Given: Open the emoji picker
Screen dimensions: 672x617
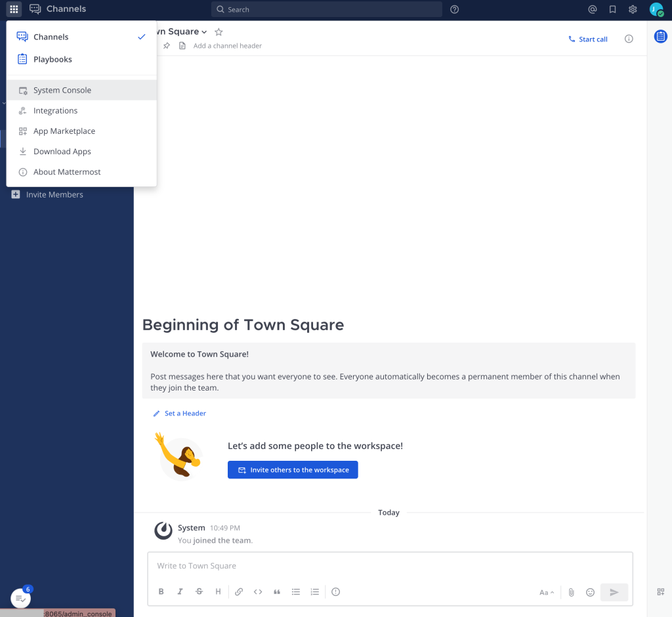Looking at the screenshot, I should point(590,592).
